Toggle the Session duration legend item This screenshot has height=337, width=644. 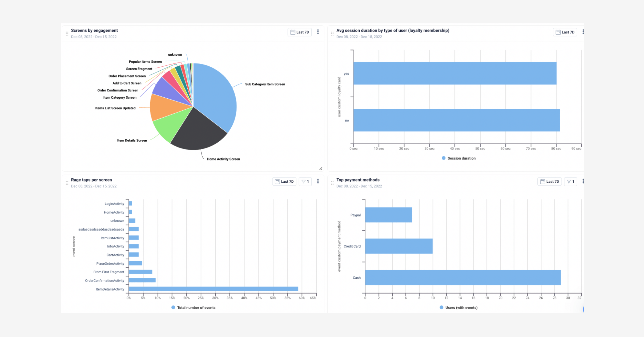coord(458,158)
